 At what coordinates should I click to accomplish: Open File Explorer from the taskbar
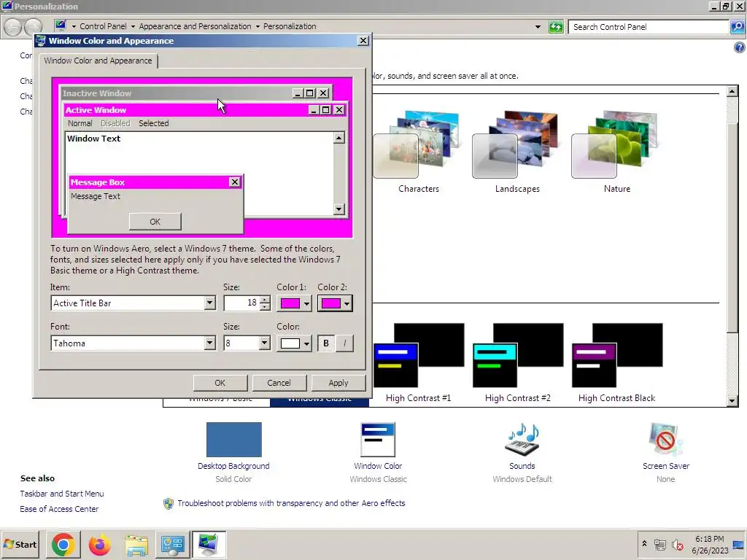point(136,544)
